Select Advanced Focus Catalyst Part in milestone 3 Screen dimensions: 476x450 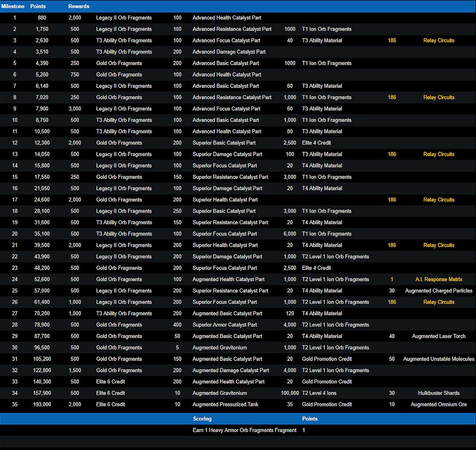pyautogui.click(x=226, y=41)
